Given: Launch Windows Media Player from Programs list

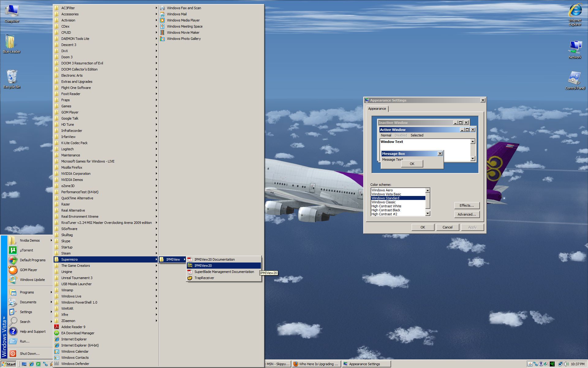Looking at the screenshot, I should coord(183,20).
